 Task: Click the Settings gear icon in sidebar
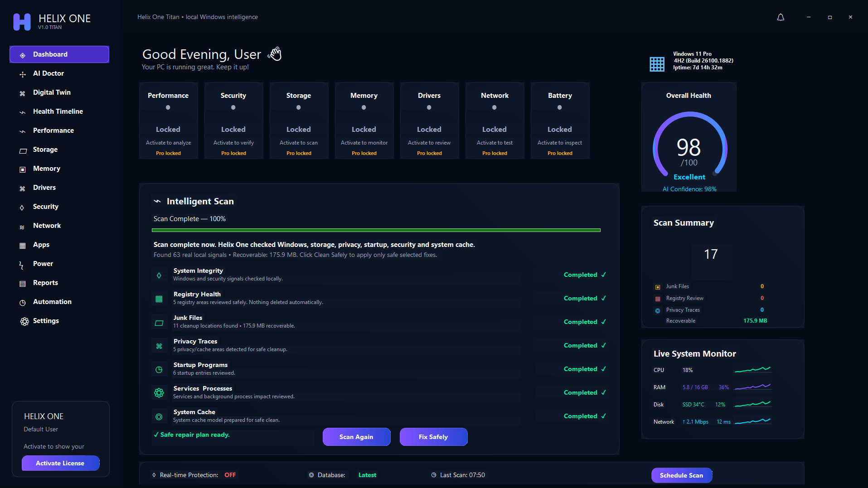point(24,321)
